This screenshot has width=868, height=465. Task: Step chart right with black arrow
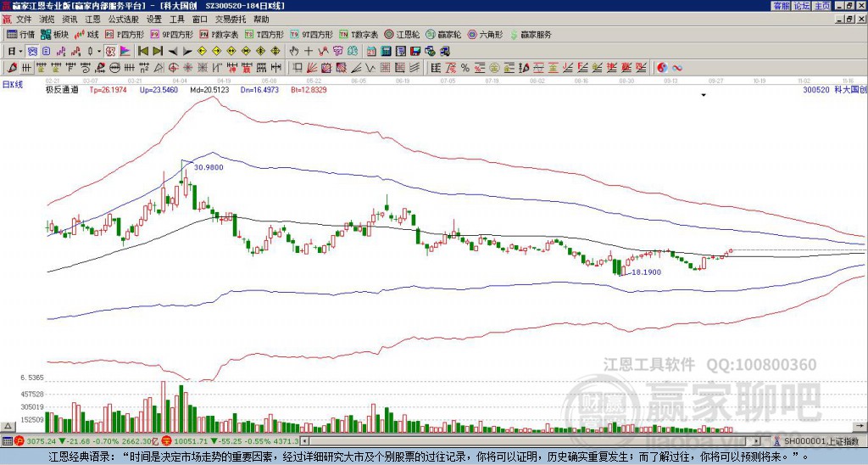click(x=187, y=52)
